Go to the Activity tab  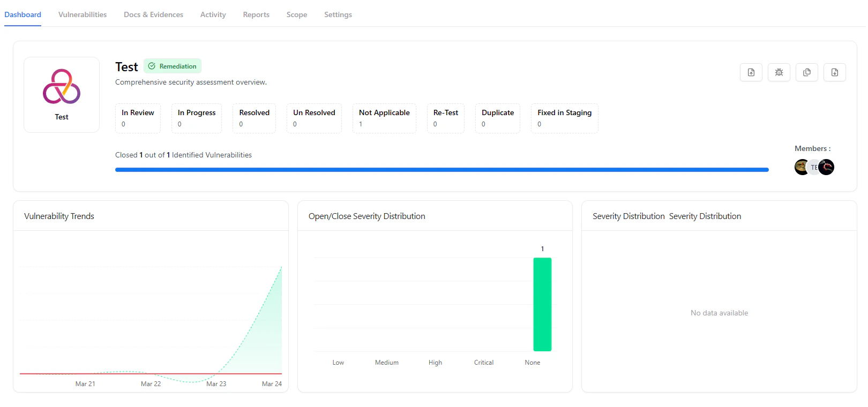[x=213, y=14]
